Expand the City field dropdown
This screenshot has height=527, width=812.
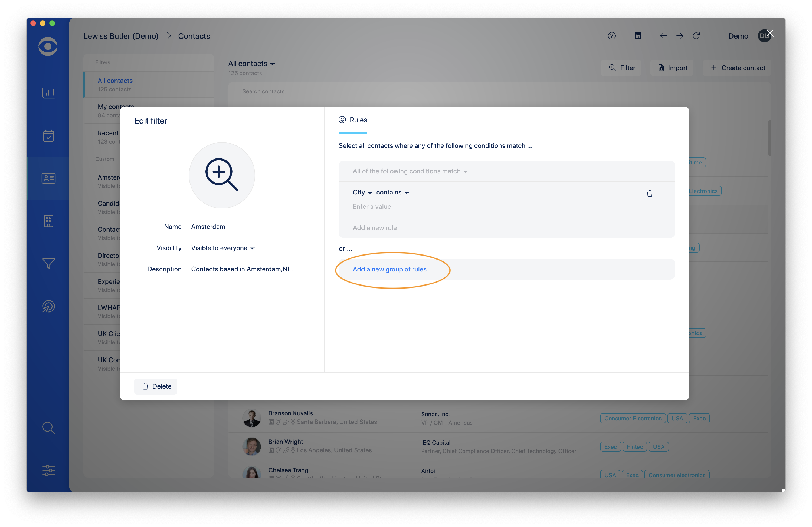coord(362,193)
